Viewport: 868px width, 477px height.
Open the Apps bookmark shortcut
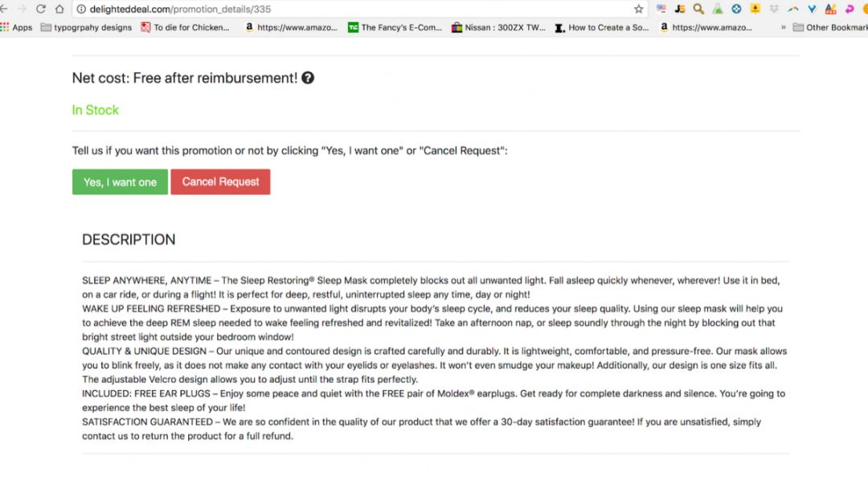pyautogui.click(x=17, y=27)
